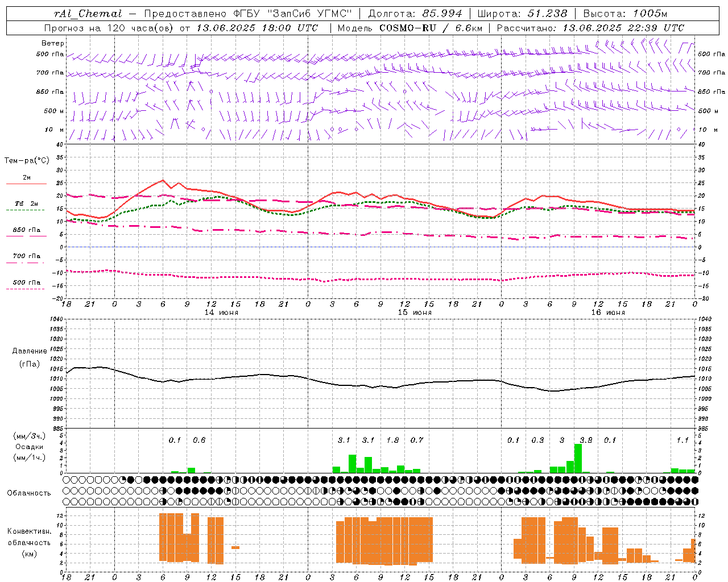Click the 16 июня date label

608,313
